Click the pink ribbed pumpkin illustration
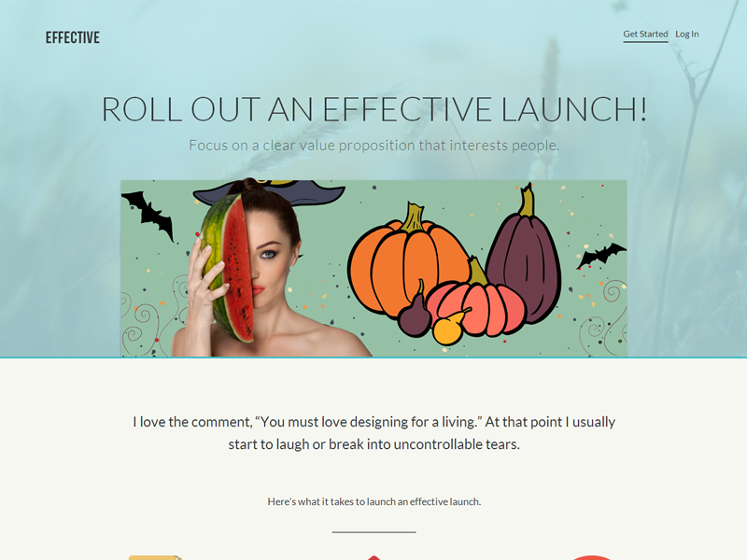The width and height of the screenshot is (747, 560). (x=476, y=302)
